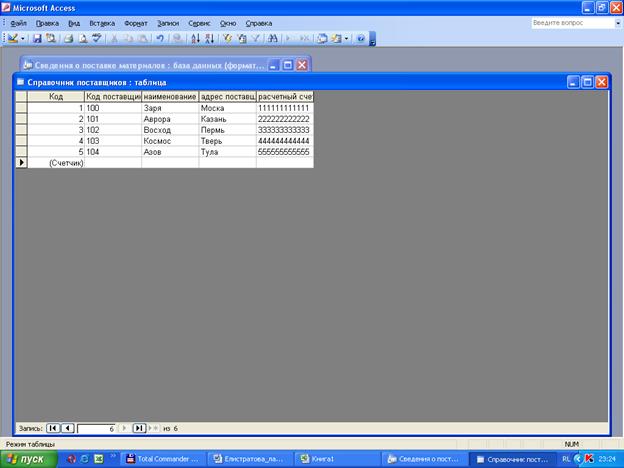Click the supplier code cell 103
The height and width of the screenshot is (468, 624).
tap(113, 141)
